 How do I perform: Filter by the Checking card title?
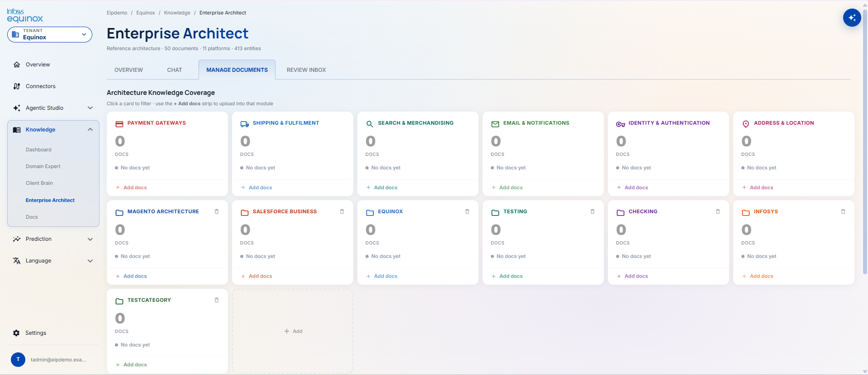(x=643, y=211)
